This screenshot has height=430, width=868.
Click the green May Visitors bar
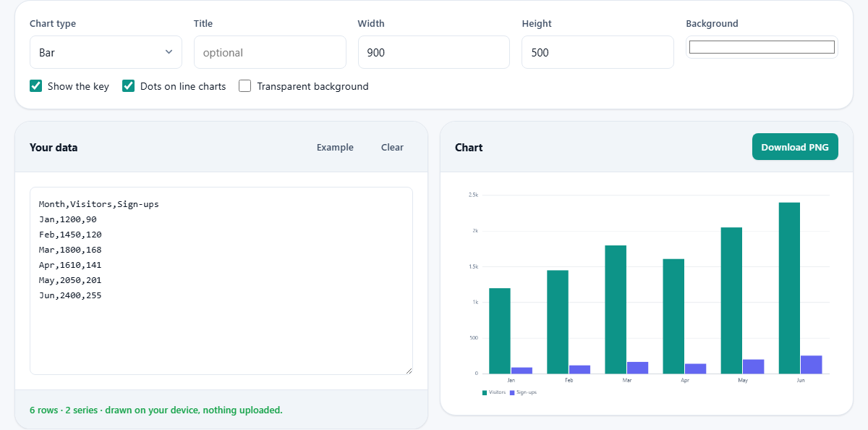click(731, 300)
